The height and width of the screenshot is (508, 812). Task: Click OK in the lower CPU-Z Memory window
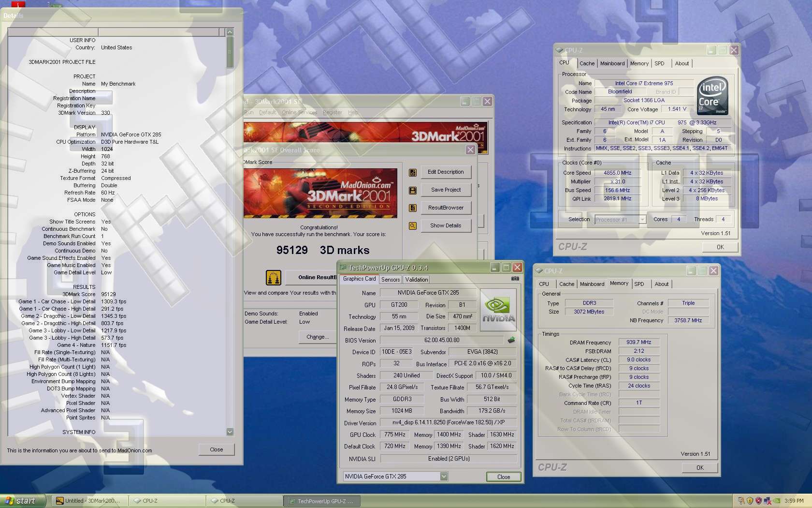click(700, 468)
